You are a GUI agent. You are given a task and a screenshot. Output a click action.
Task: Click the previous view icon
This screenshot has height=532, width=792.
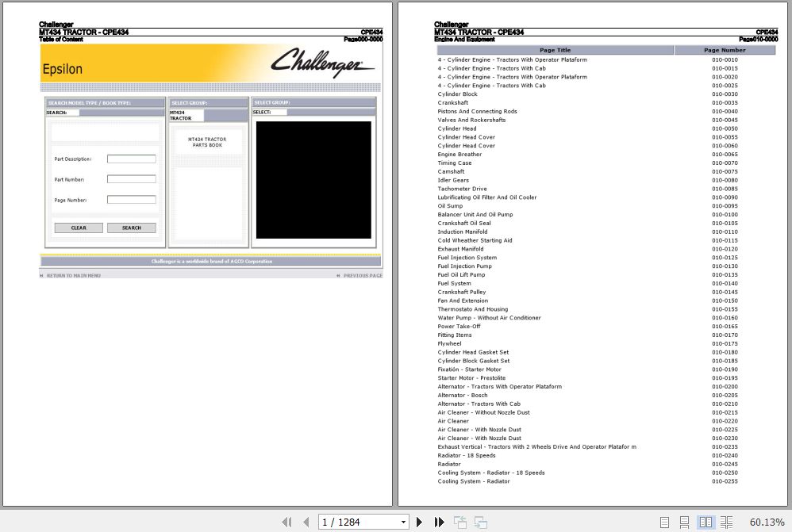459,522
